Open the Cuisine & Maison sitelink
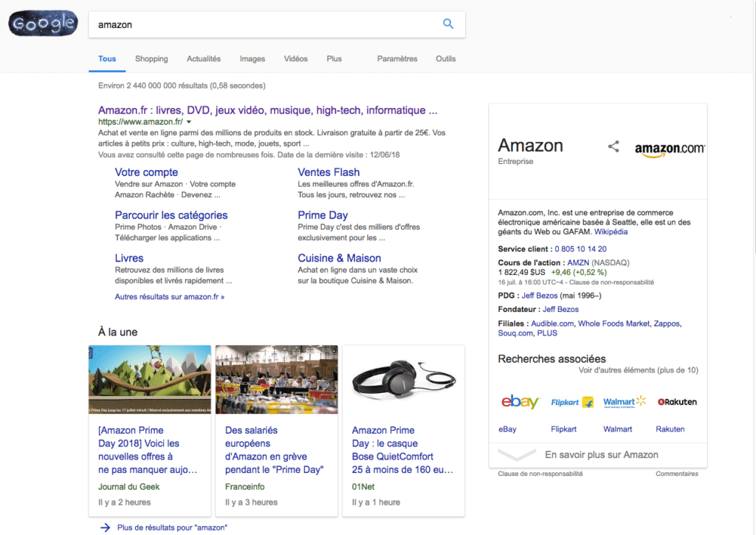756x535 pixels. (x=339, y=258)
